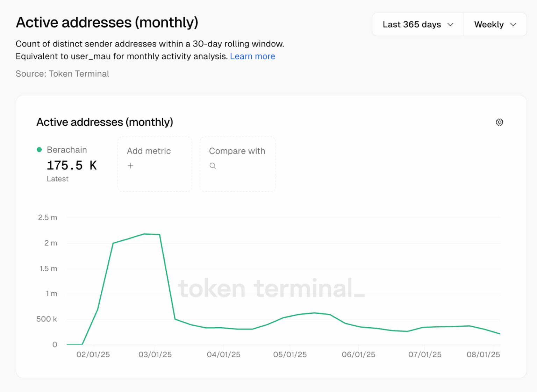Open the Weekly frequency dropdown
The height and width of the screenshot is (392, 537).
[495, 24]
